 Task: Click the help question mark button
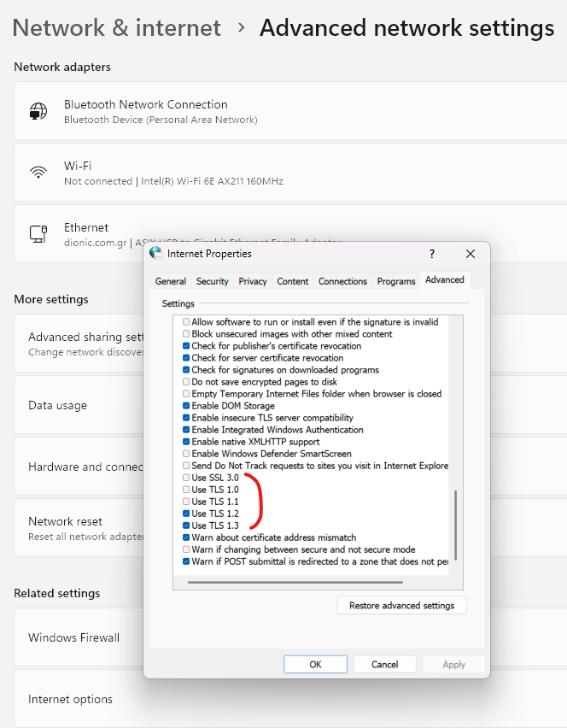coord(432,254)
